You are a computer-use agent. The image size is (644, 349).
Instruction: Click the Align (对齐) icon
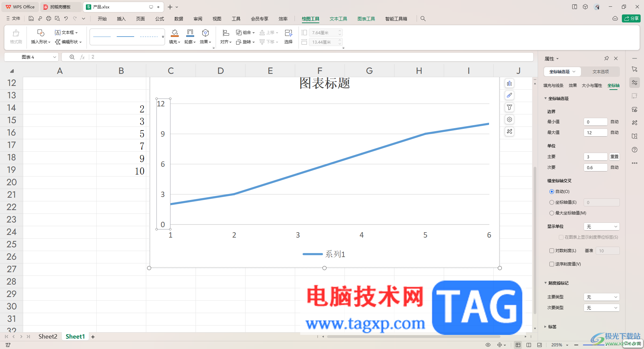tap(226, 33)
